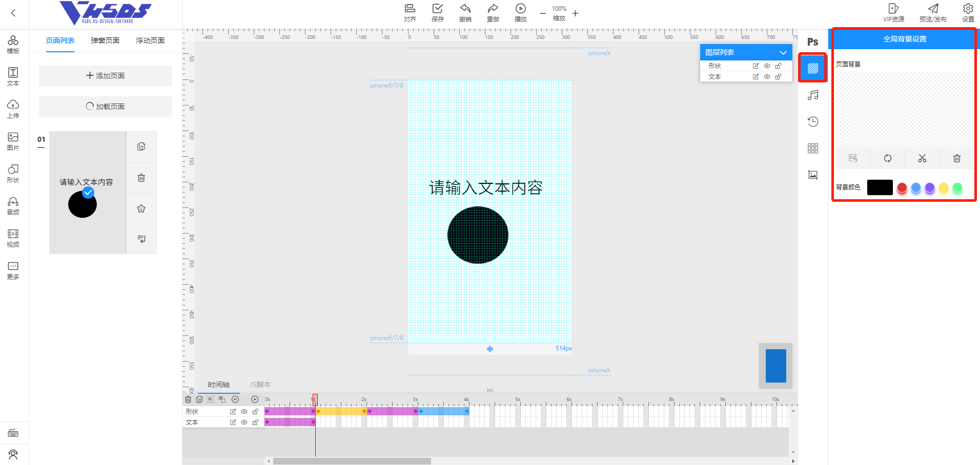Screen dimensions: 980x465
Task: Click 添加页面 add page button
Action: [x=105, y=76]
